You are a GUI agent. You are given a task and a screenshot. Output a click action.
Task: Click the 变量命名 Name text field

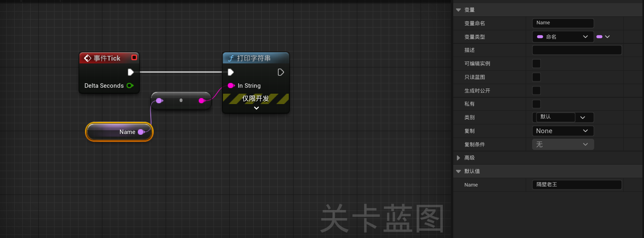[563, 23]
